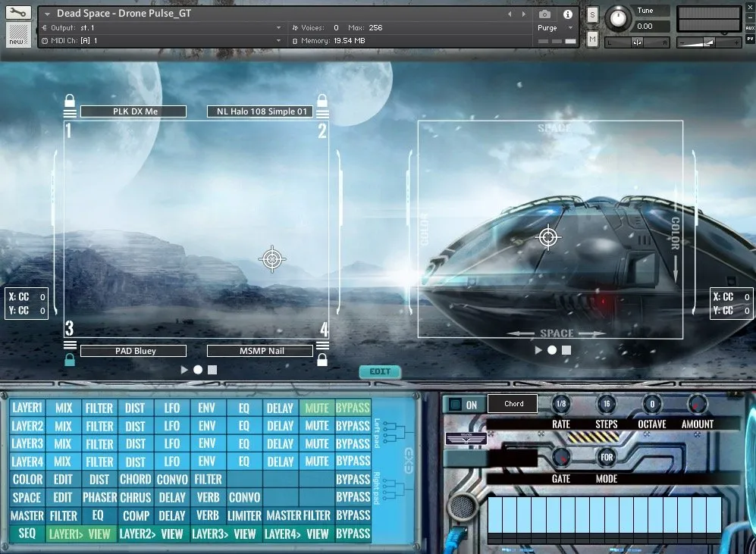Open the hamburger menu beside NL Halo 108

[322, 113]
